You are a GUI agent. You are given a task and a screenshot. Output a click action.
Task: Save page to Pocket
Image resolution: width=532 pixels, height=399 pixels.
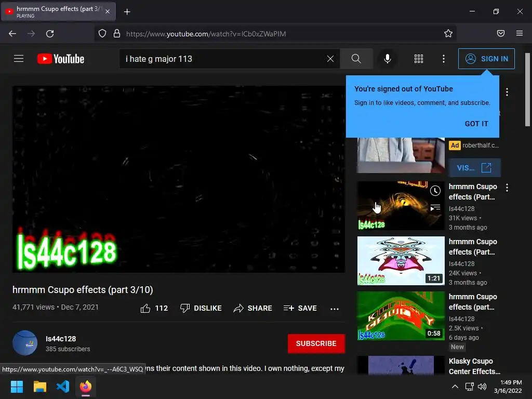pos(500,33)
